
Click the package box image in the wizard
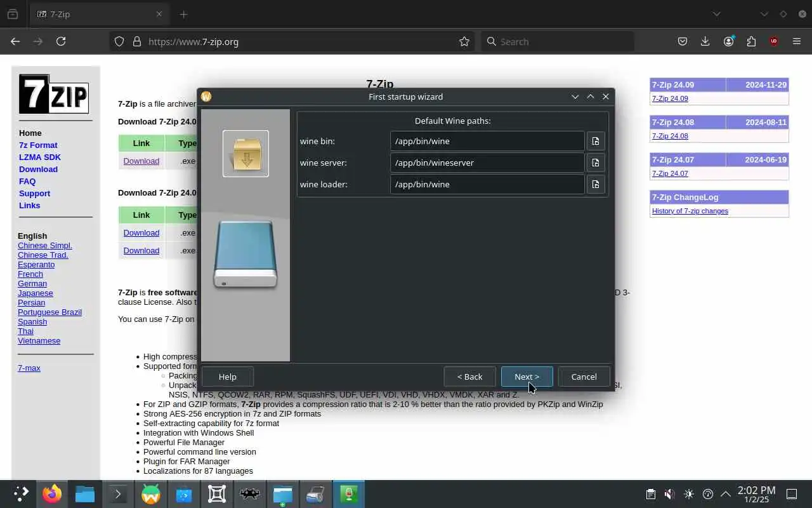click(246, 154)
